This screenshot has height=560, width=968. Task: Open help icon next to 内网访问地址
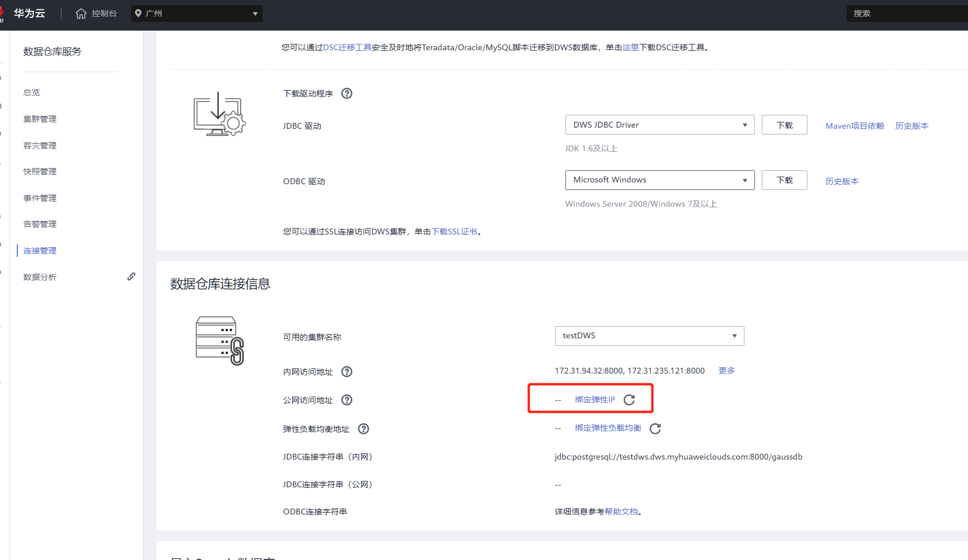tap(347, 372)
